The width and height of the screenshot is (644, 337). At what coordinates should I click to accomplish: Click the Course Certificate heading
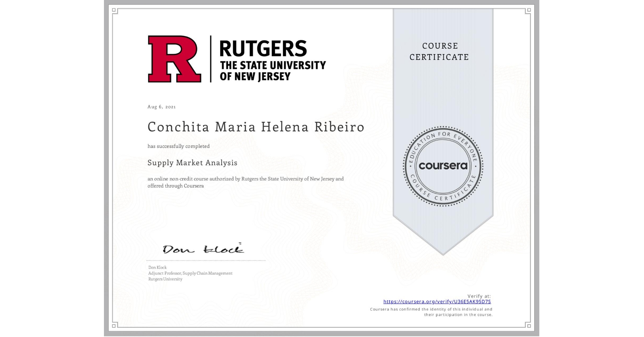(x=438, y=51)
